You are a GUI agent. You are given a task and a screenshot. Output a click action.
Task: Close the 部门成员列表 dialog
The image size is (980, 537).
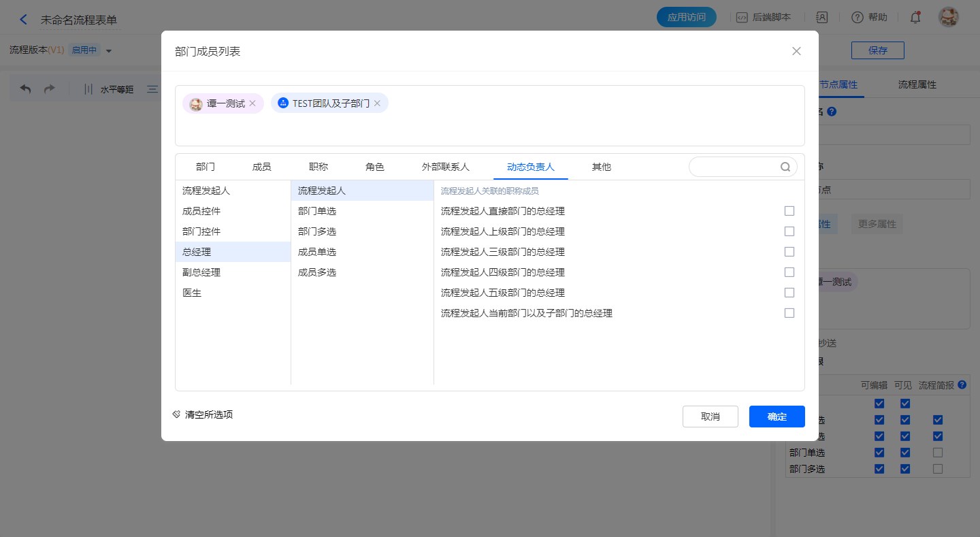(796, 51)
